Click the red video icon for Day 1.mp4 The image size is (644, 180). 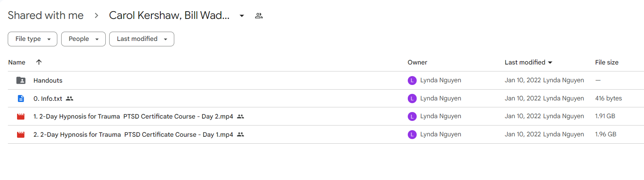[x=21, y=134]
